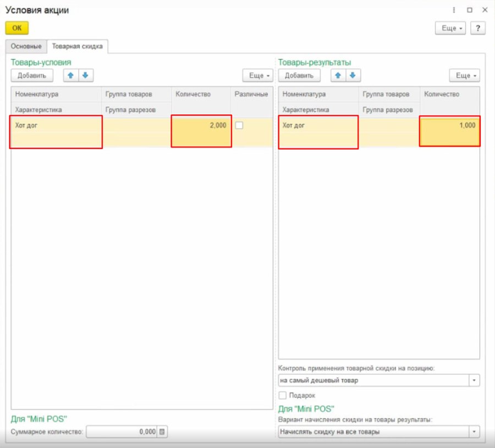Expand the Контроль применения товарной скидки dropdown
Viewport: 495px width, 448px height.
[x=474, y=380]
